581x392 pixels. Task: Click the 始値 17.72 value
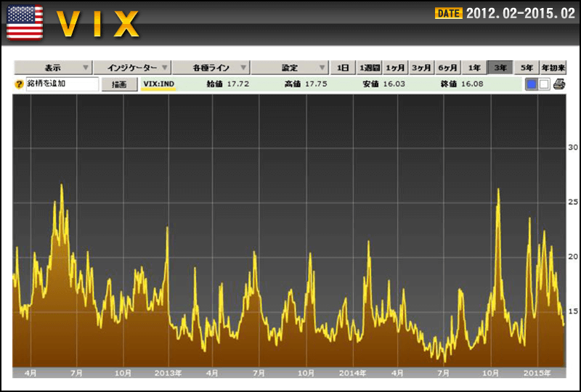click(x=228, y=84)
